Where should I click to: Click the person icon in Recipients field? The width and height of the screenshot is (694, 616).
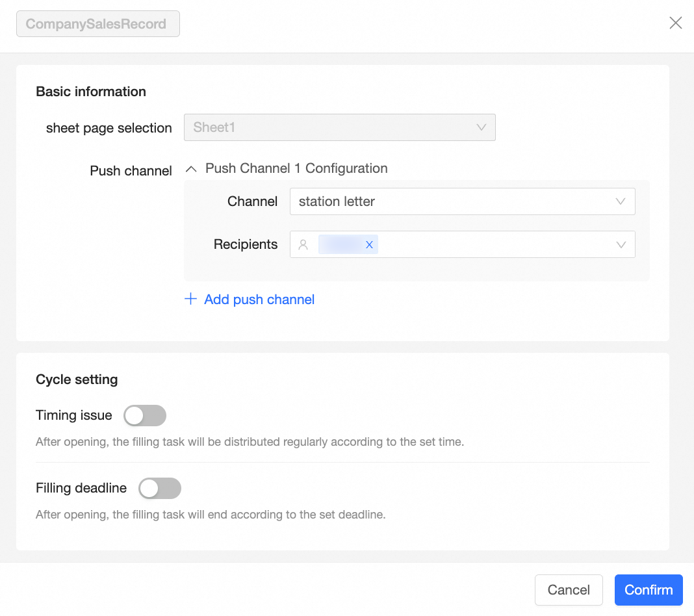pyautogui.click(x=303, y=245)
